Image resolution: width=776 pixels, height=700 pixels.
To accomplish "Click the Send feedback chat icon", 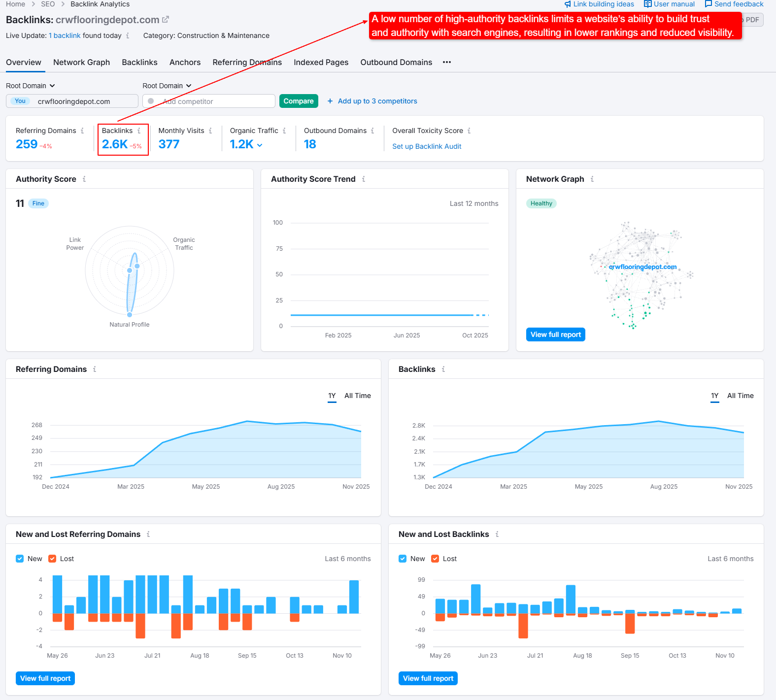I will pos(709,4).
